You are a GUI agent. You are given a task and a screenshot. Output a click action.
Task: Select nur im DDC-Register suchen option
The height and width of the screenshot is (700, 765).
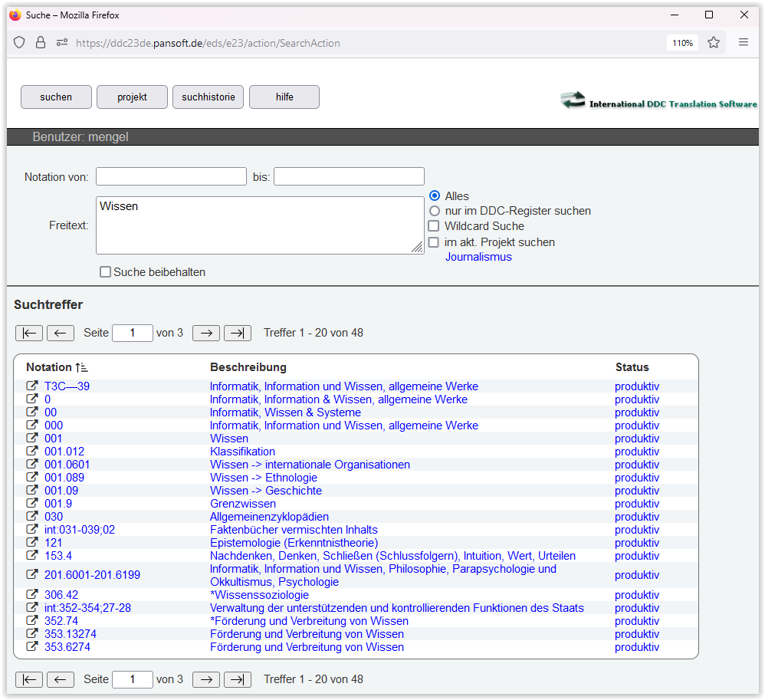(x=435, y=211)
